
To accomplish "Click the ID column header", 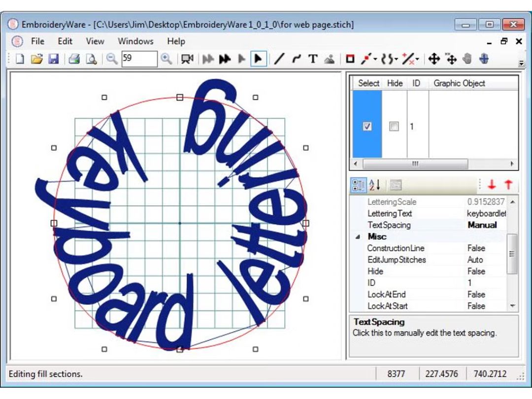I will 416,83.
